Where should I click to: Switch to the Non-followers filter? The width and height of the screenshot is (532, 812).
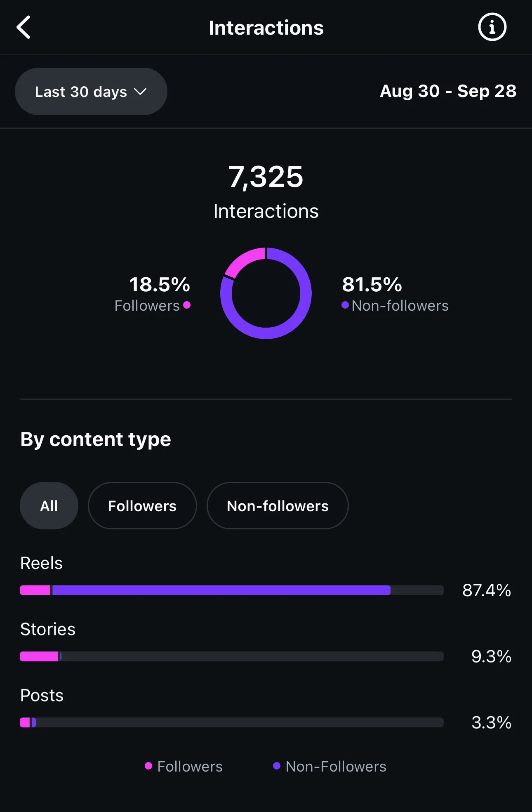coord(277,505)
